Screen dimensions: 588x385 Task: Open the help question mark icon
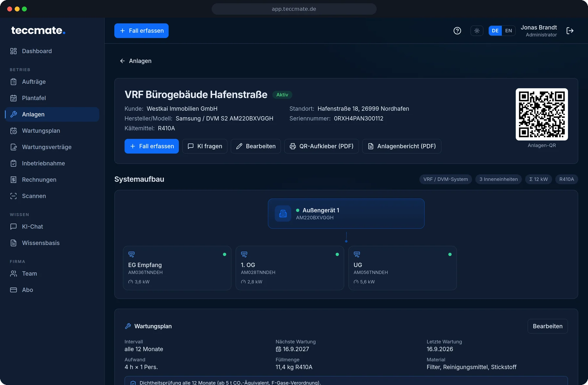click(457, 31)
